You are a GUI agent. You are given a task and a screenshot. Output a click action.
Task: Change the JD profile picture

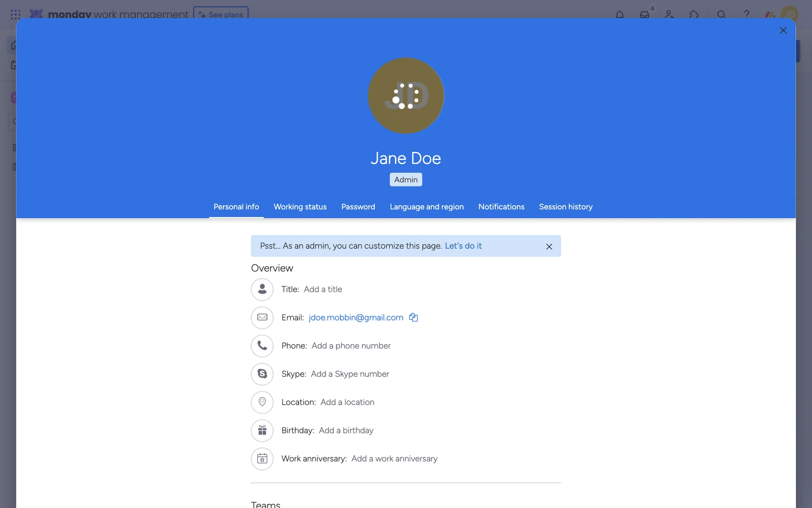coord(406,96)
